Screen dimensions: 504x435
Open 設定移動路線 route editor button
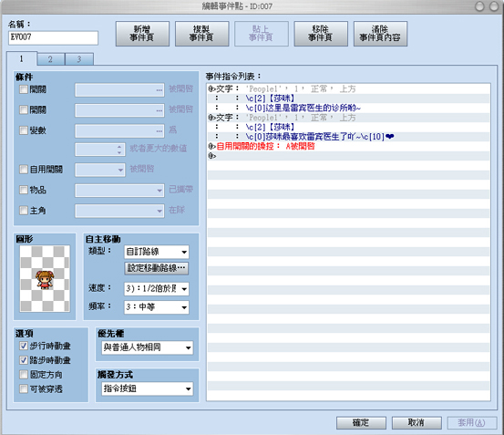[157, 268]
